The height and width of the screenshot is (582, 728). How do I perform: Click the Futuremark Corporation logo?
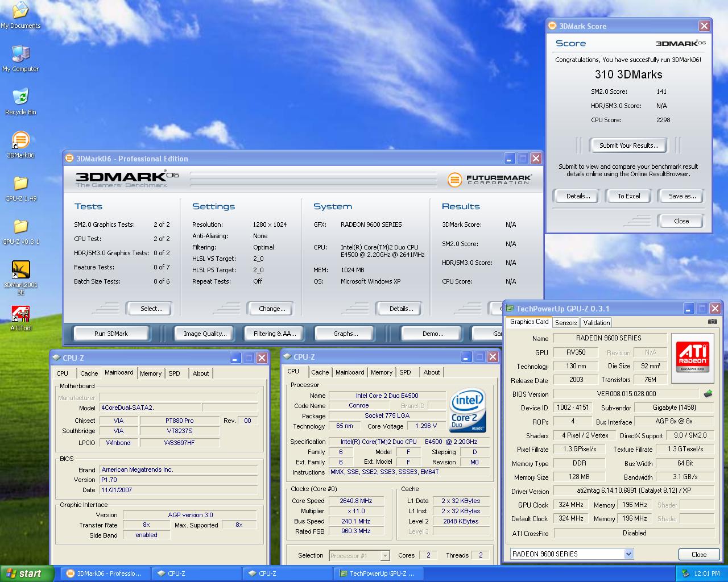click(x=490, y=179)
